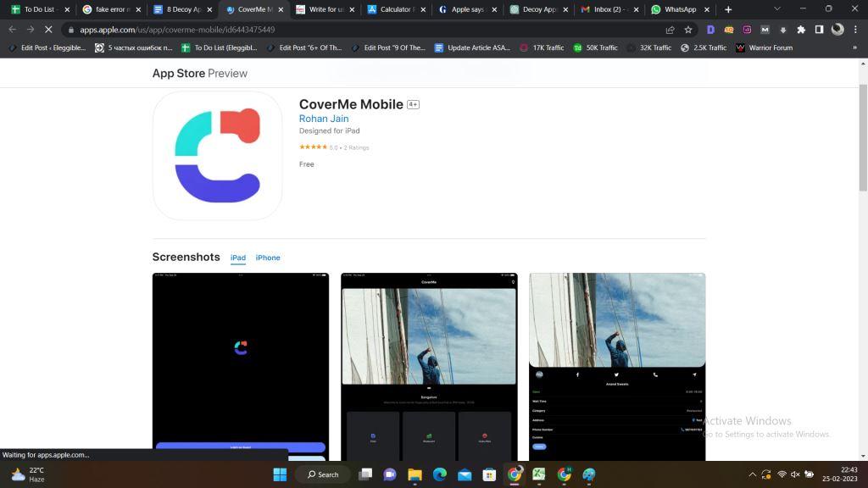
Task: Open the Mail app on taskbar
Action: coord(465,474)
